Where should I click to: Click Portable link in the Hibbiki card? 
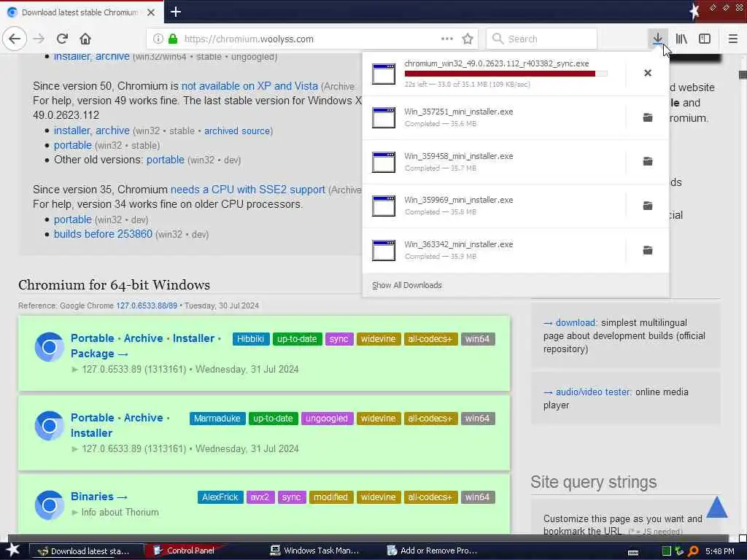click(x=93, y=338)
